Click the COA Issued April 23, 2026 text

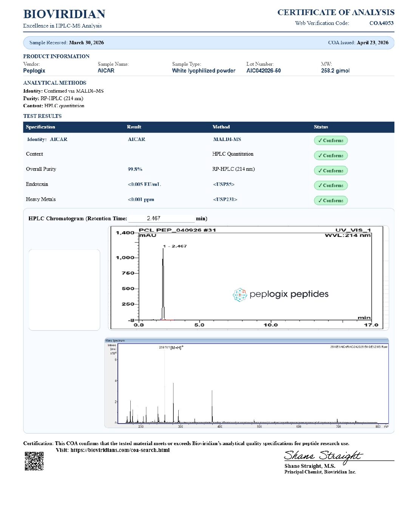point(358,43)
